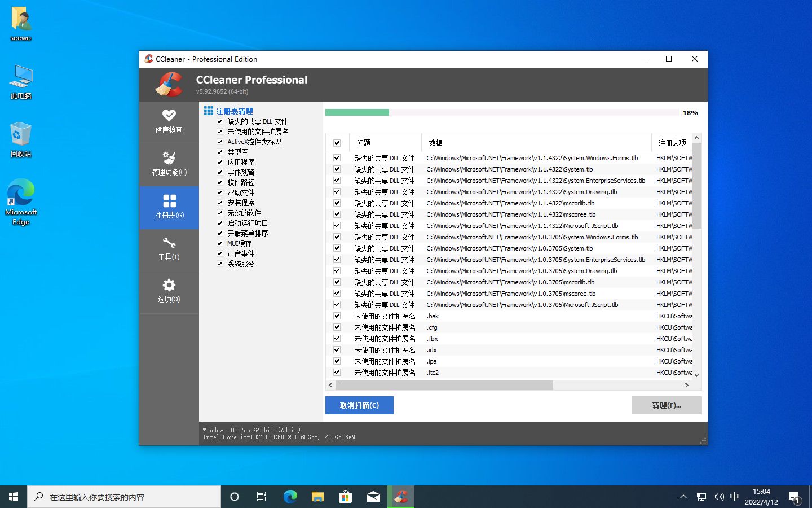Uncheck 未使用的文件扩展名 option

[220, 132]
